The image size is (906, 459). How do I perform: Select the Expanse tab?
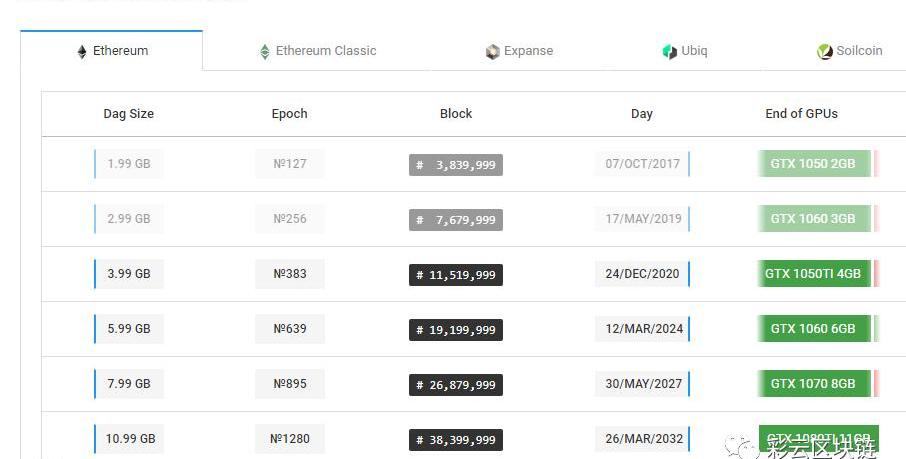coord(519,51)
